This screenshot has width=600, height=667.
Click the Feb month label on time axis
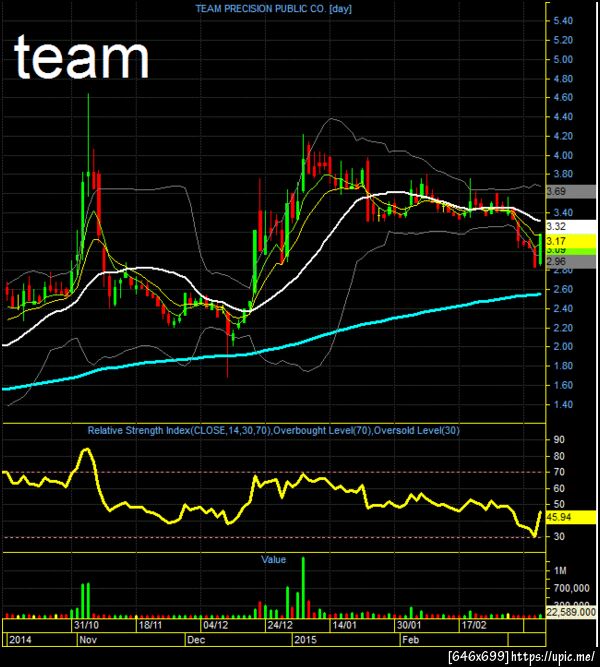[411, 640]
